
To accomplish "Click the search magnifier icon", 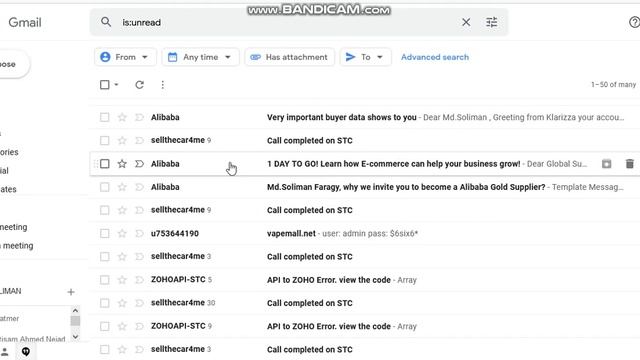I will [106, 22].
